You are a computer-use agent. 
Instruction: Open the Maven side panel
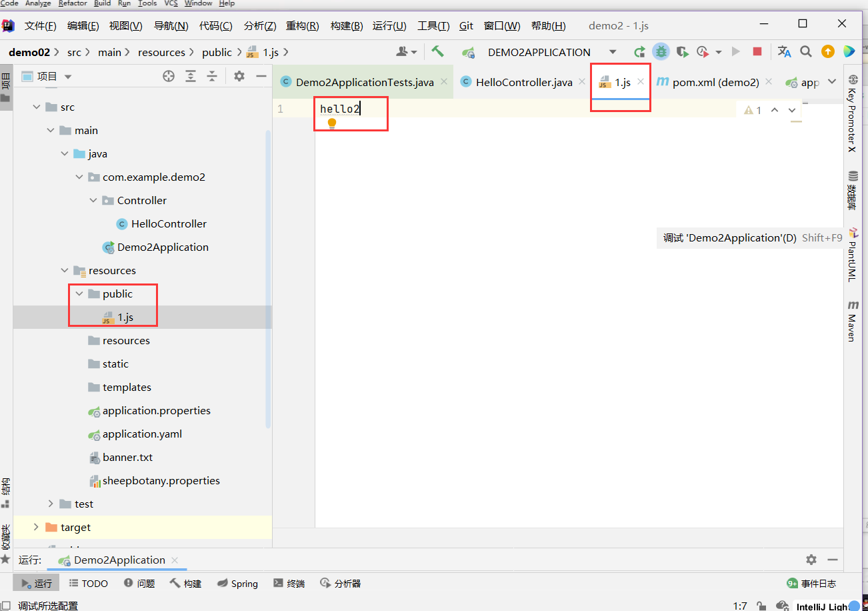(853, 321)
